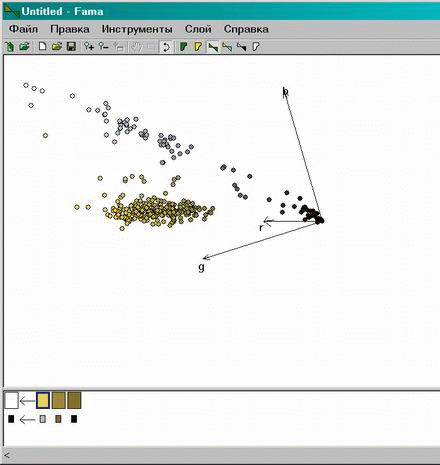Click the first green leftmost toolbar icon

10,47
